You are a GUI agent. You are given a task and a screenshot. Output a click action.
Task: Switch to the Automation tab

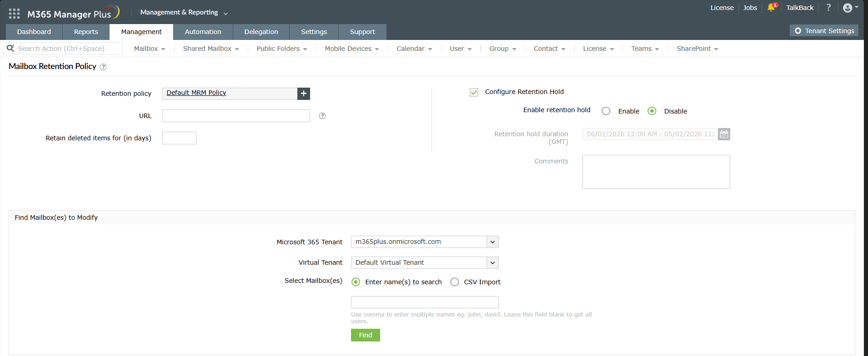(203, 32)
